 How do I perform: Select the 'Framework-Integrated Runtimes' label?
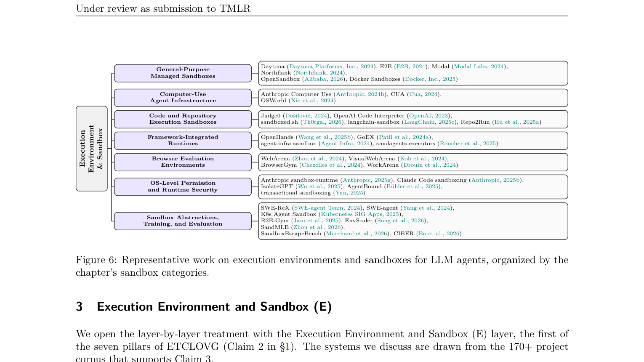pos(183,141)
